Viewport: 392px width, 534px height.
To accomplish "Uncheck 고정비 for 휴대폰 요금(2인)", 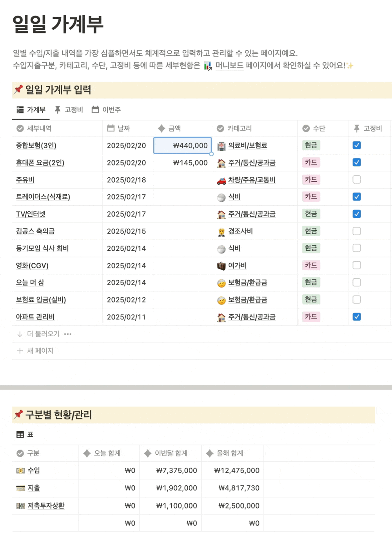I will click(x=357, y=162).
